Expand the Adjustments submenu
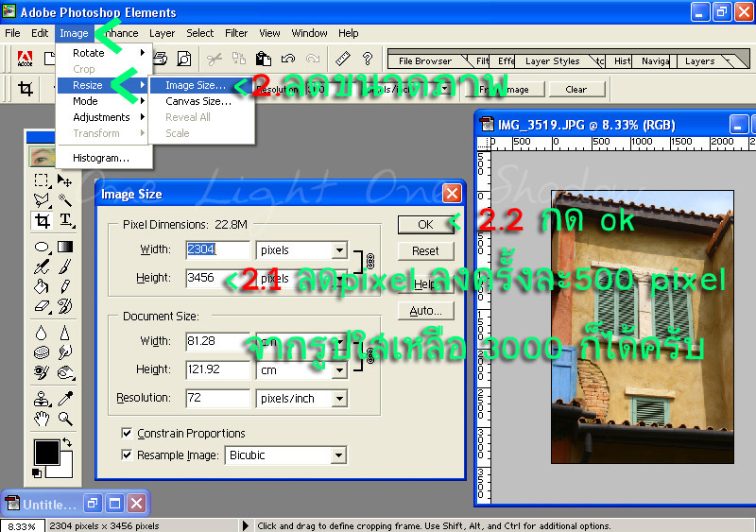Viewport: 756px width, 532px height. 105,117
